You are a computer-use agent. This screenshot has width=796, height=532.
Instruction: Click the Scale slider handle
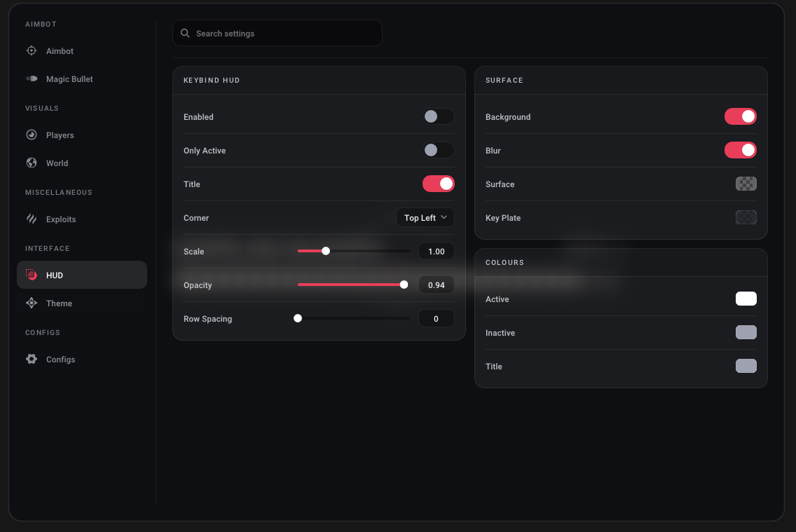click(326, 251)
